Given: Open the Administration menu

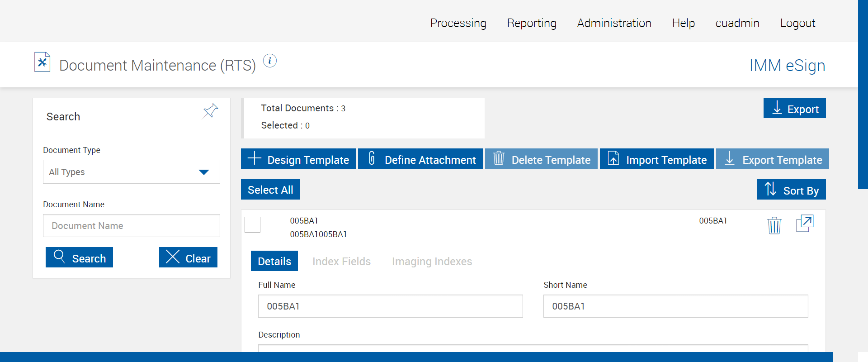Looking at the screenshot, I should click(614, 23).
